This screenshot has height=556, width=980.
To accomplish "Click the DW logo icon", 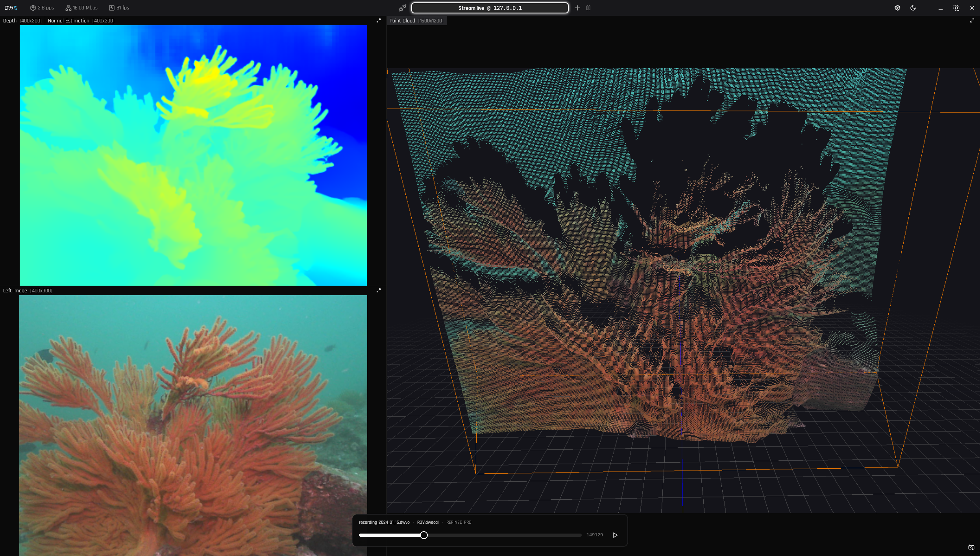I will [11, 8].
